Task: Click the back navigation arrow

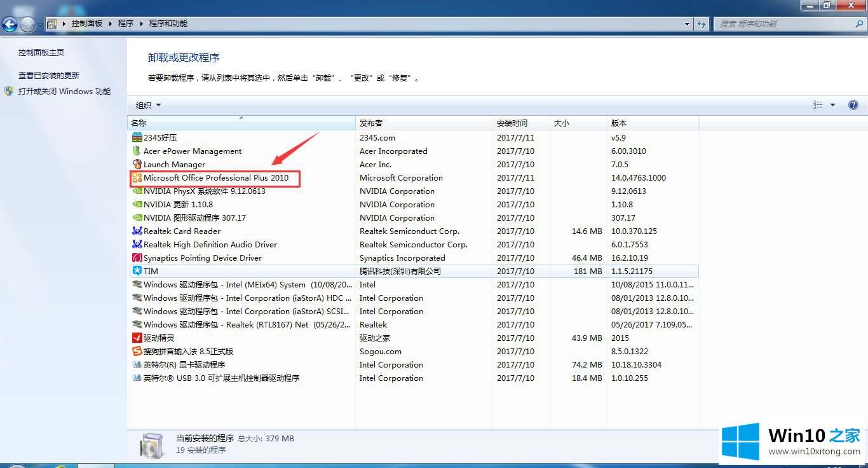Action: pyautogui.click(x=10, y=24)
